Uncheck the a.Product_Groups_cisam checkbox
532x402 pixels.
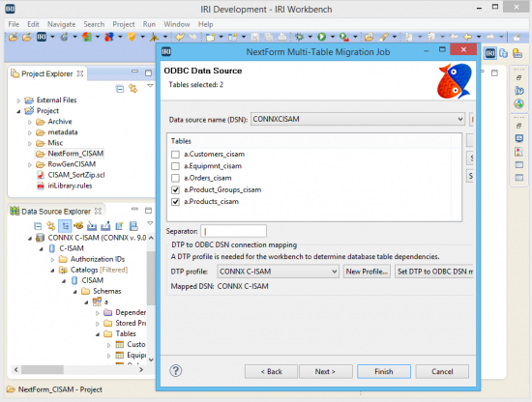[x=175, y=189]
